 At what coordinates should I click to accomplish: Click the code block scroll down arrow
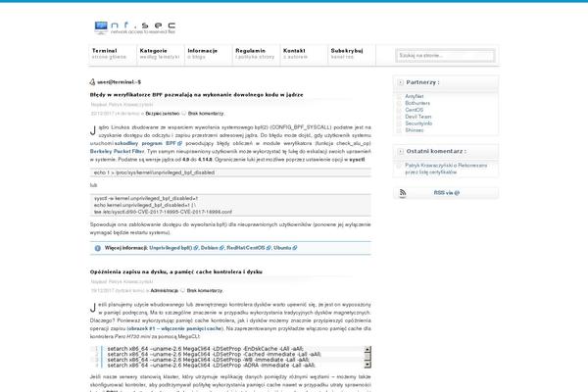click(367, 365)
